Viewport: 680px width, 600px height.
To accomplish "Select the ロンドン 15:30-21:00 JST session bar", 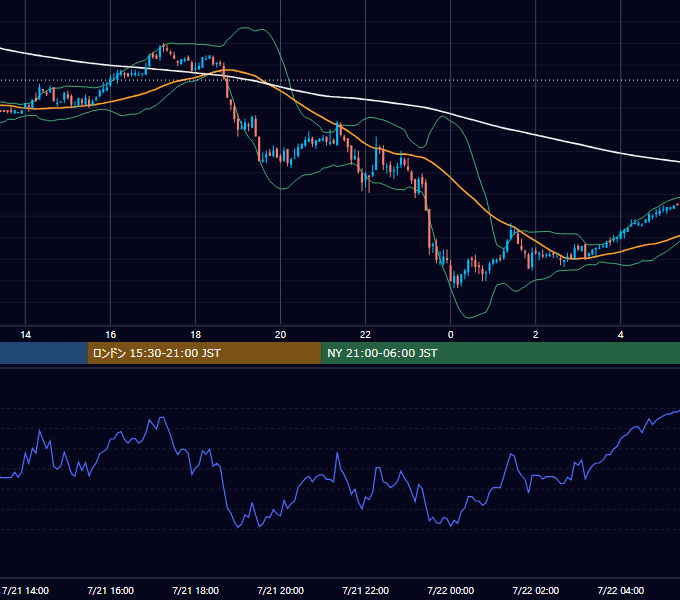I will [x=204, y=353].
